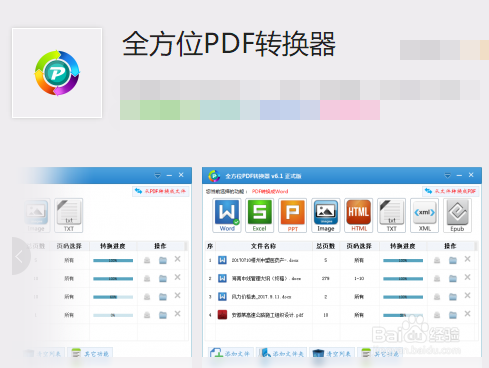Viewport: 489px width, 368px height.
Task: Click the Word file icon in row 3
Action: click(222, 296)
